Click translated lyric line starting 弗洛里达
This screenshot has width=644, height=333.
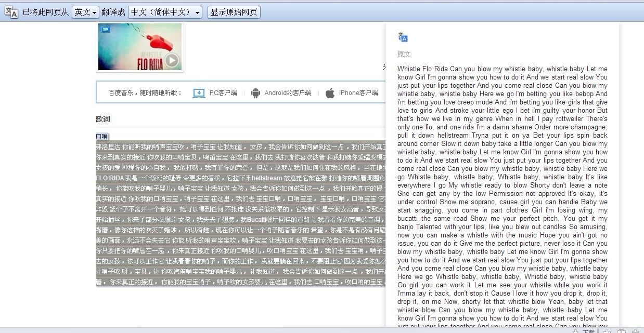(240, 147)
